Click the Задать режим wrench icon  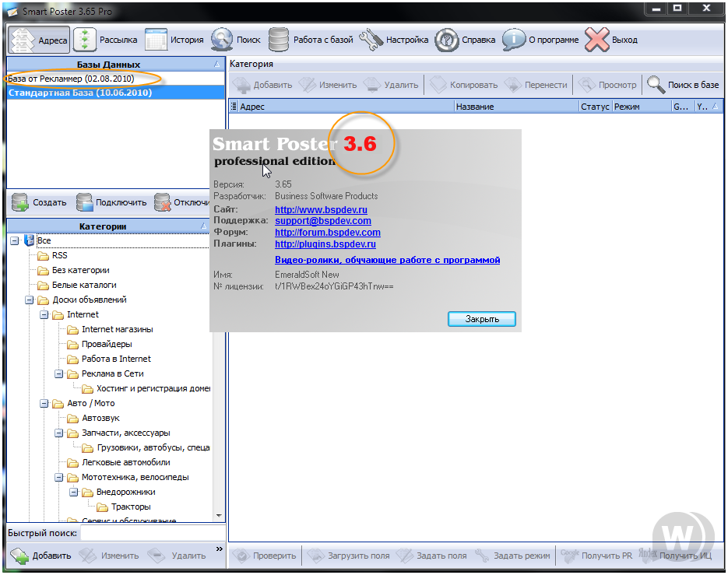pos(482,556)
